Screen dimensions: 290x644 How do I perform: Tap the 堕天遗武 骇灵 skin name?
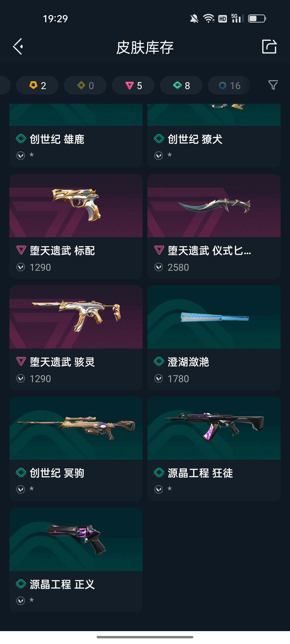[62, 362]
